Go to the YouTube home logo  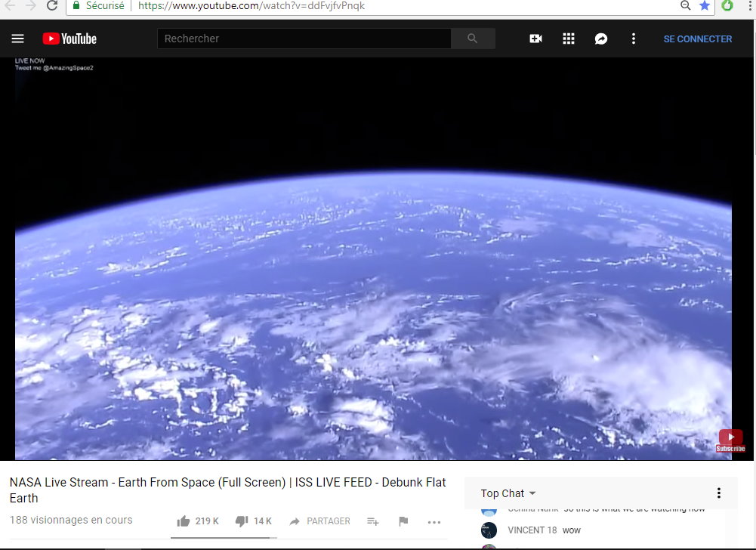point(69,39)
